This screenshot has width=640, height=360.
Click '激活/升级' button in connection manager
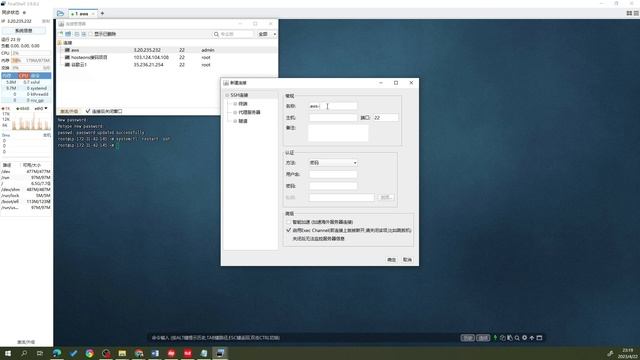coord(69,111)
